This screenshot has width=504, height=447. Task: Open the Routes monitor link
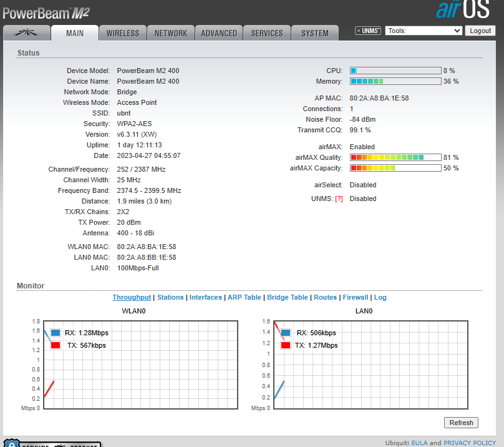[325, 297]
